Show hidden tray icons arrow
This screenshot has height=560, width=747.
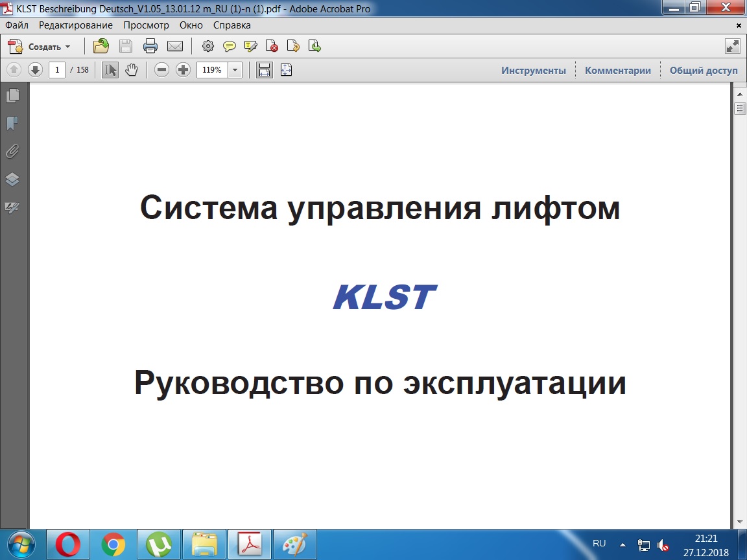tap(622, 544)
